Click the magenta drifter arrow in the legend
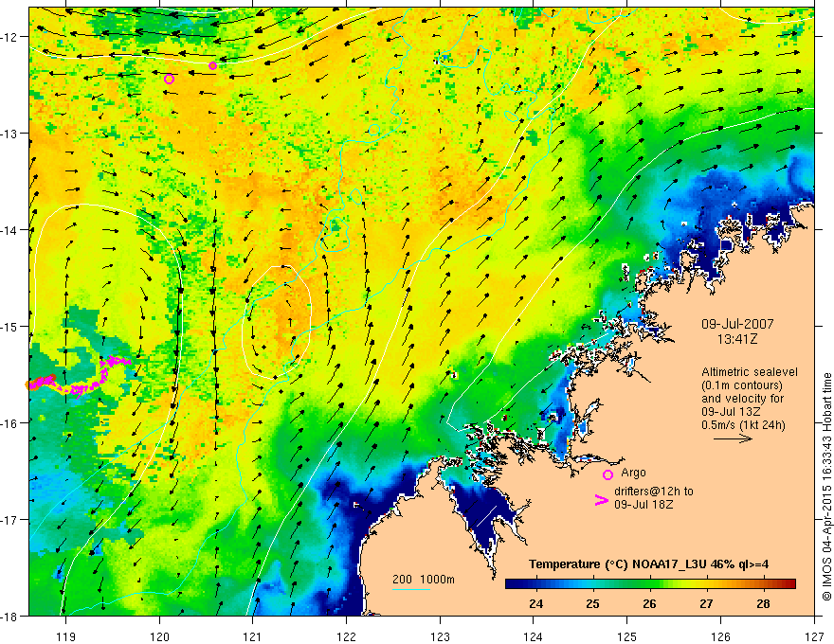 coord(602,500)
